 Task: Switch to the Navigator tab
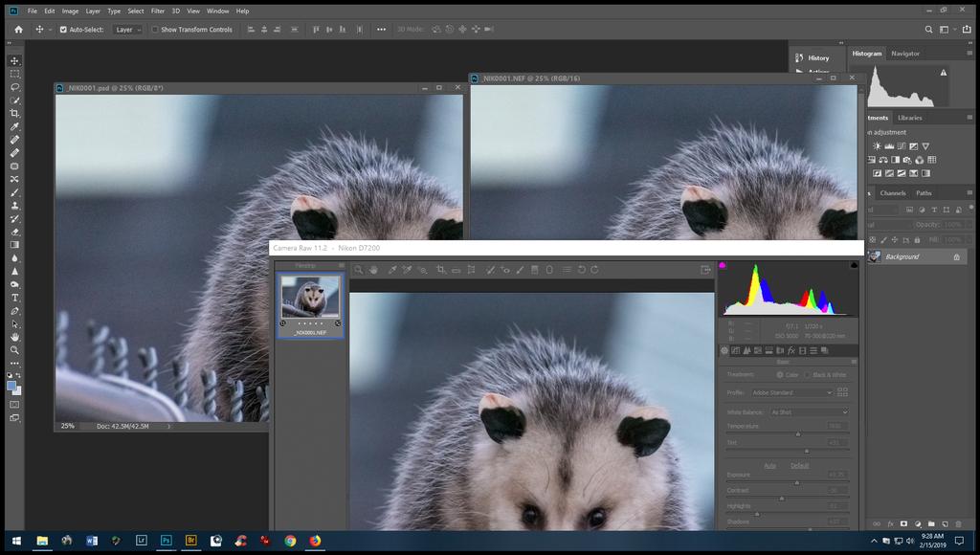[904, 54]
